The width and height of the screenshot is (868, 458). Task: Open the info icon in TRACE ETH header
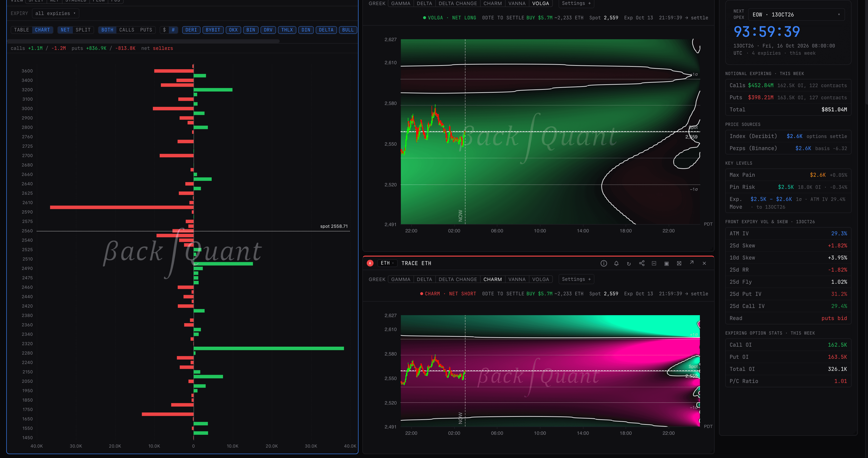pos(604,263)
